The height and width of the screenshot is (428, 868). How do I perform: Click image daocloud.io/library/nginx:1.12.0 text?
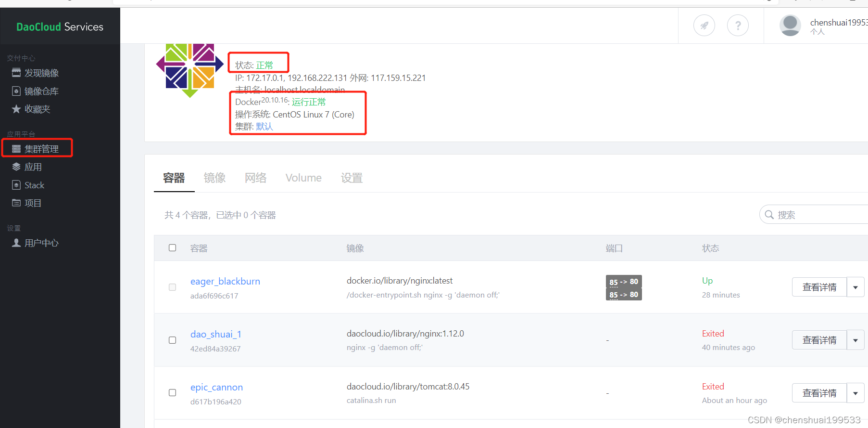coord(405,334)
